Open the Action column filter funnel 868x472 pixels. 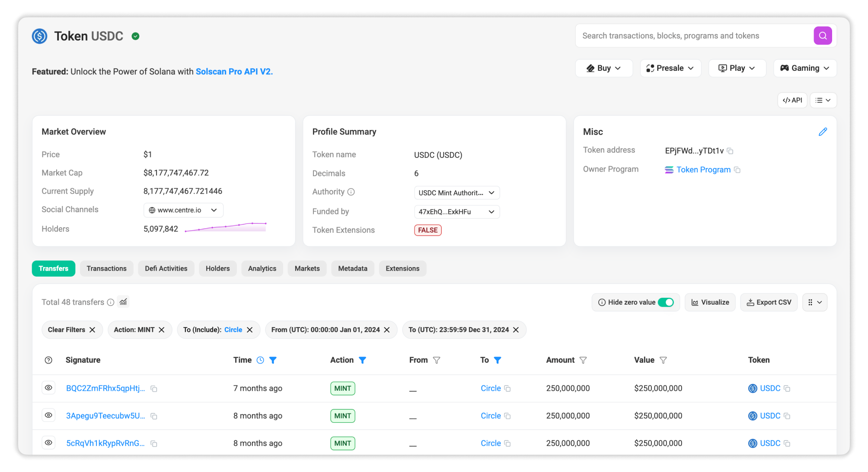(363, 360)
